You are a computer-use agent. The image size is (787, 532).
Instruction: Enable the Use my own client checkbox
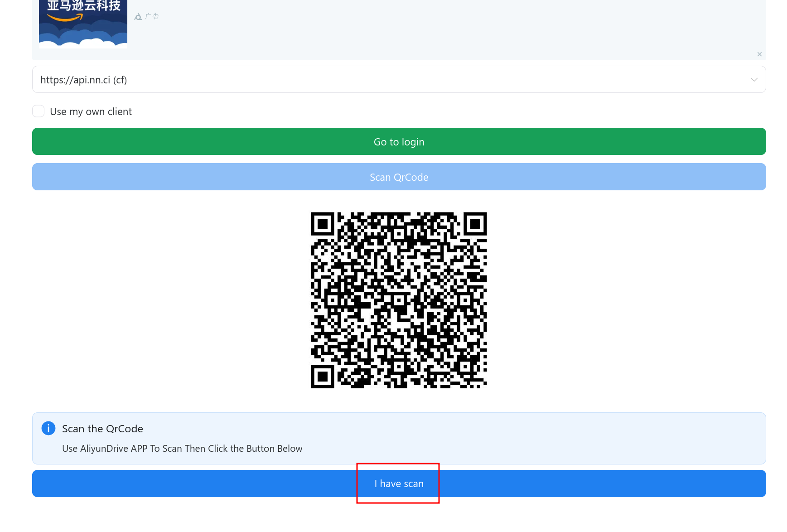[39, 111]
